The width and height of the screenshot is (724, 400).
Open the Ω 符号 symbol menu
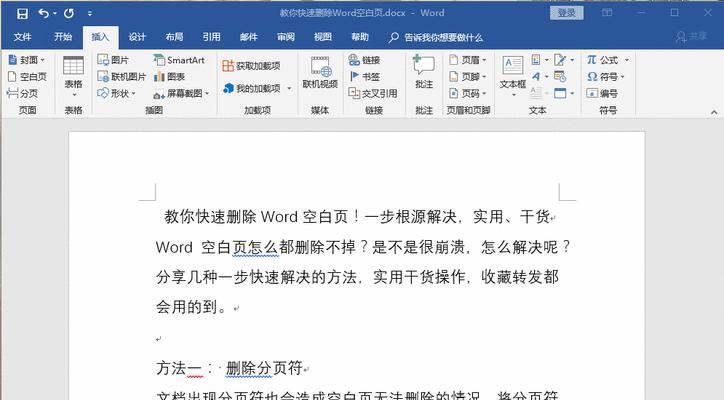pos(606,77)
